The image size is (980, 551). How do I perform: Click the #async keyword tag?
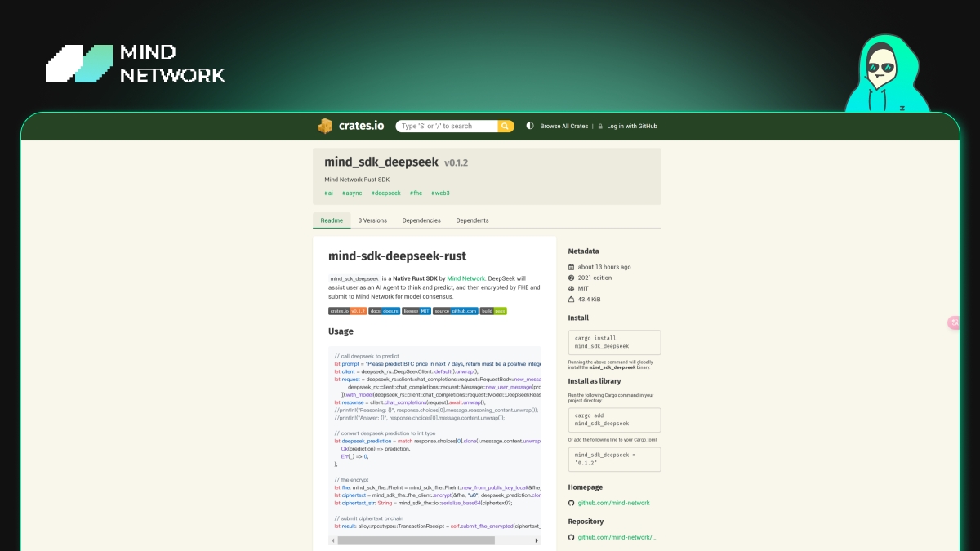(x=352, y=193)
